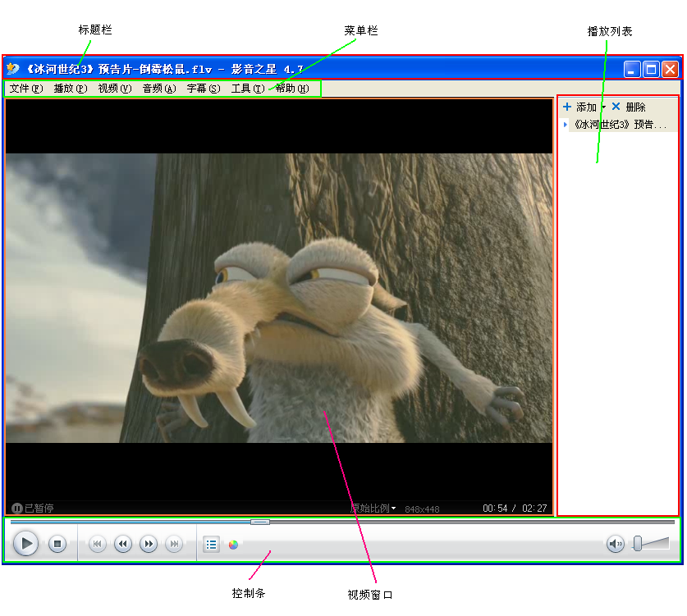This screenshot has width=687, height=616.
Task: Open the 文件(F) menu
Action: coord(25,89)
